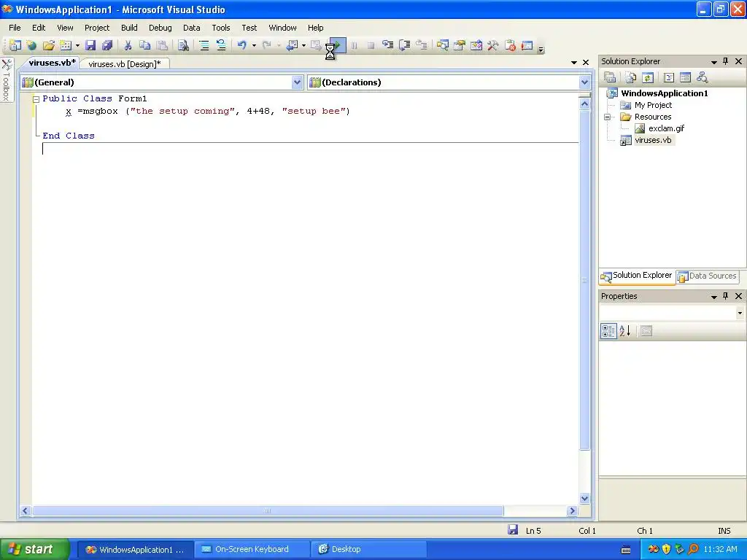The width and height of the screenshot is (747, 560).
Task: Select viruses.vb in Solution Explorer tree
Action: [x=653, y=140]
